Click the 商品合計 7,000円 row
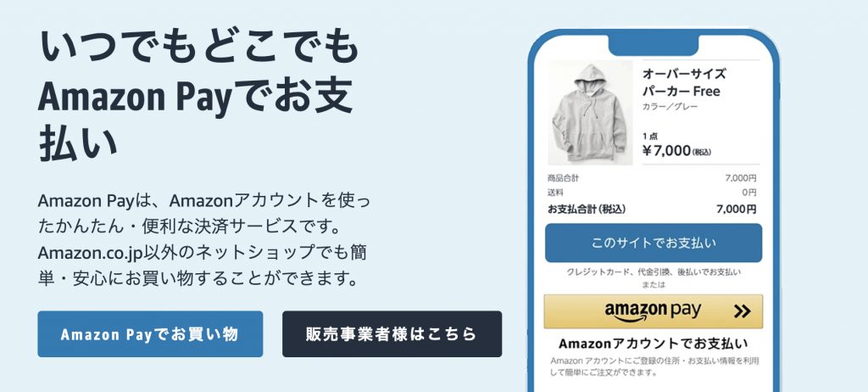This screenshot has height=392, width=868. [652, 178]
